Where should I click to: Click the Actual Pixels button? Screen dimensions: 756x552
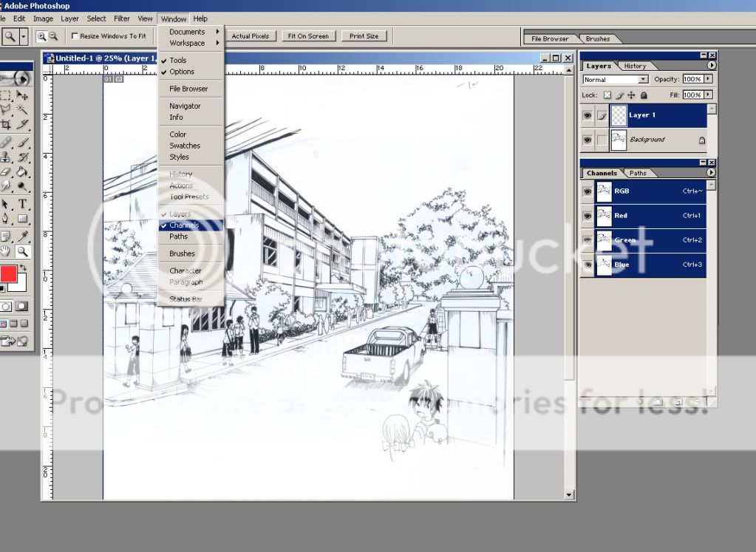tap(251, 36)
